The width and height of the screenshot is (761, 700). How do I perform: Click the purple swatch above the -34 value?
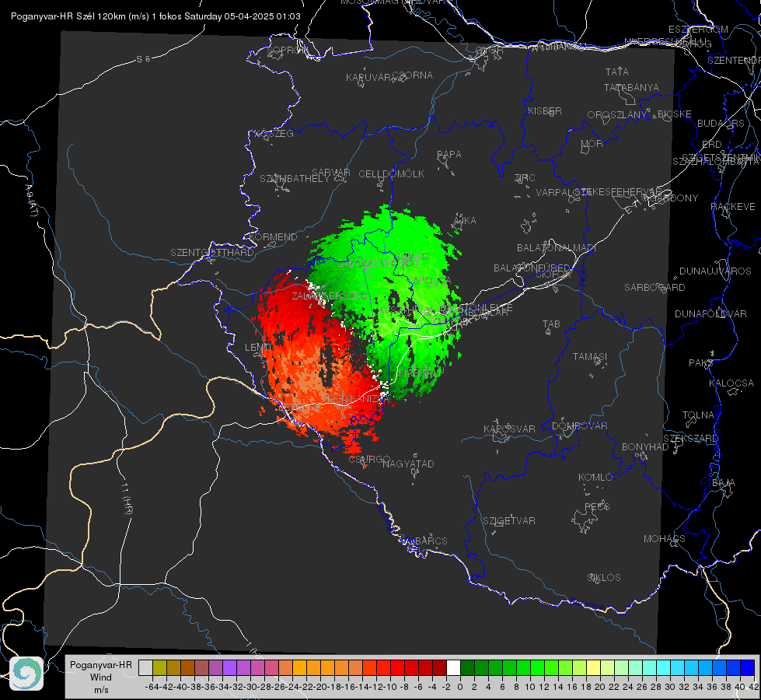(x=229, y=667)
